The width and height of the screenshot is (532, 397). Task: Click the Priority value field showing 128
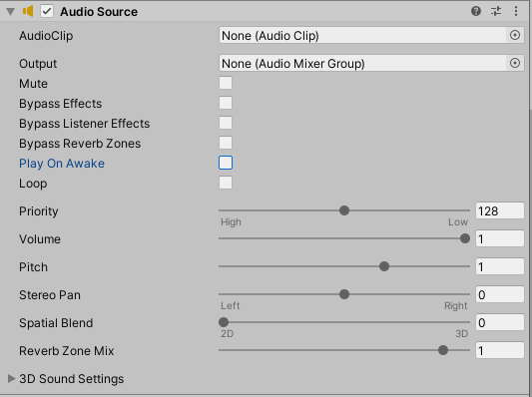(500, 210)
